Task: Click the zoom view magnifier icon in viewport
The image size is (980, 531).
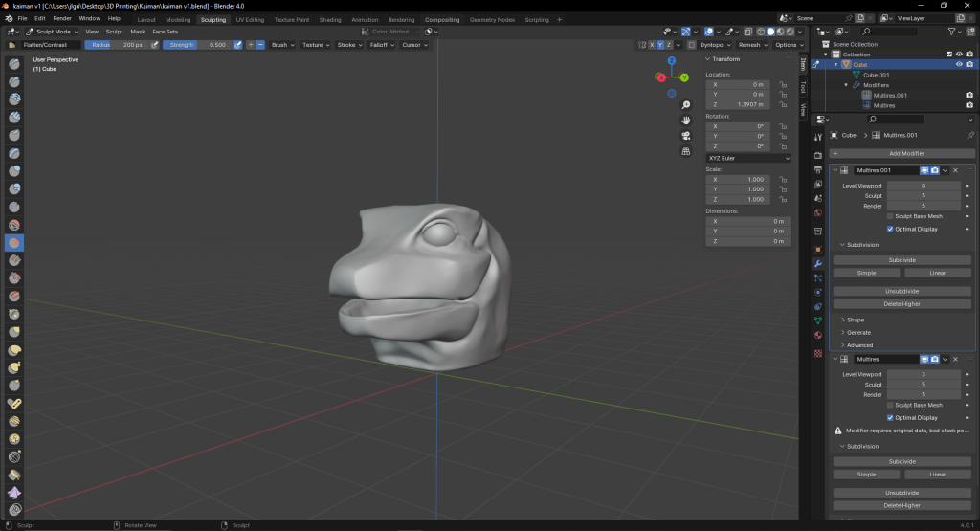Action: point(686,105)
